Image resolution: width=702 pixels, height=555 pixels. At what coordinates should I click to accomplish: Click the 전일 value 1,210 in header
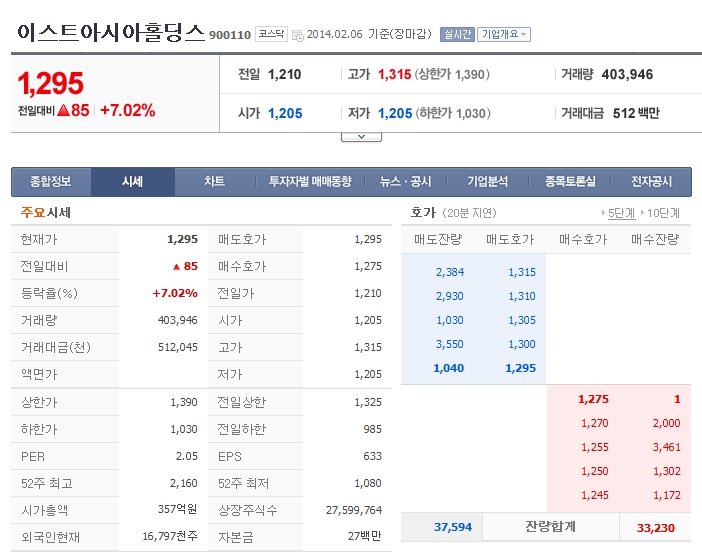click(285, 74)
